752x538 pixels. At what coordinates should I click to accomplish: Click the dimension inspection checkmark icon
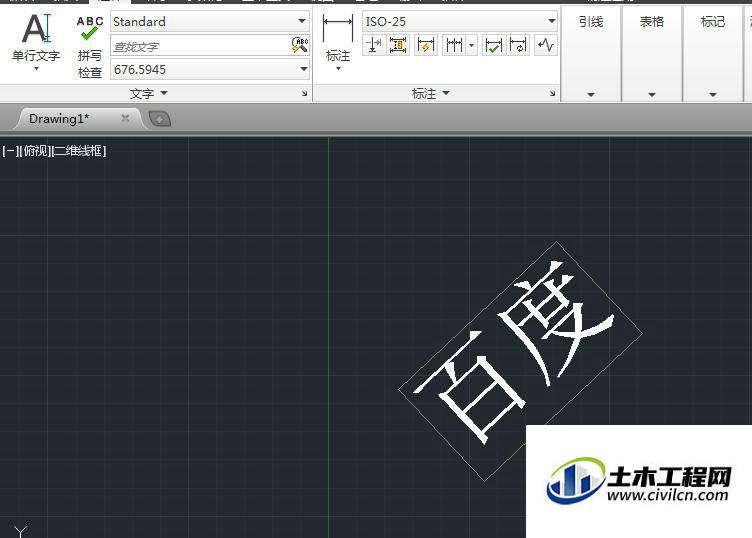(494, 46)
